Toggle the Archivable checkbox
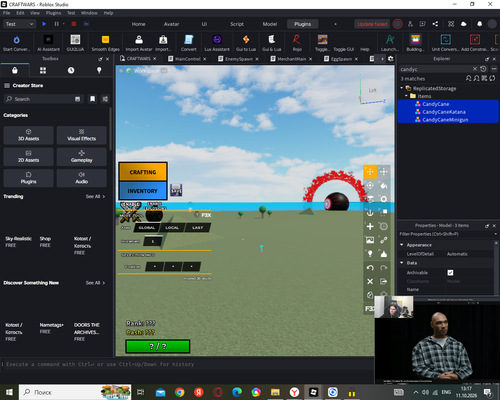Image resolution: width=500 pixels, height=400 pixels. click(x=450, y=273)
